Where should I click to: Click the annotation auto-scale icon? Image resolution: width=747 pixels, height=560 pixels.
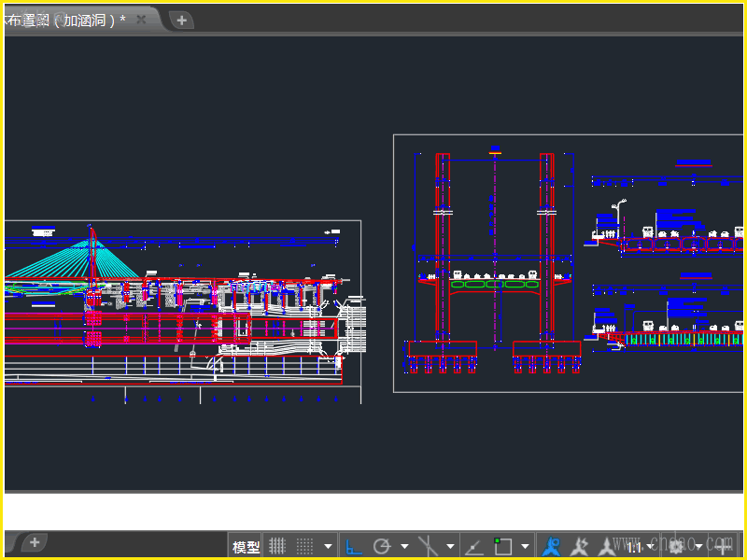579,546
